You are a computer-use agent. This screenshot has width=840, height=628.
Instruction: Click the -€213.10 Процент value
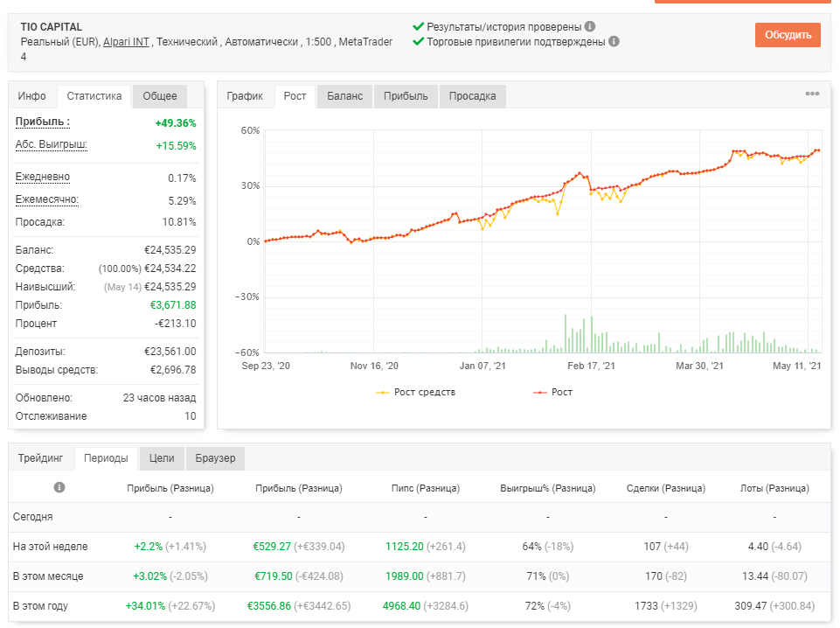pyautogui.click(x=175, y=323)
